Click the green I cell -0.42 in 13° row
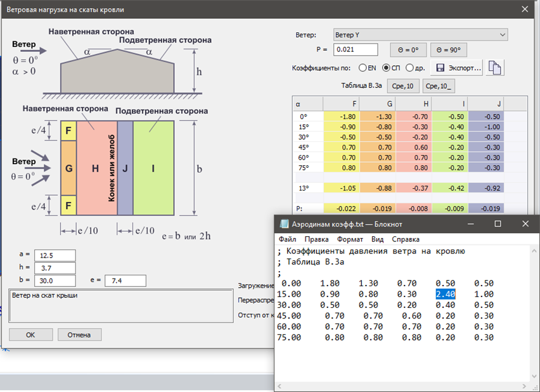Image resolution: width=540 pixels, height=392 pixels. point(450,188)
